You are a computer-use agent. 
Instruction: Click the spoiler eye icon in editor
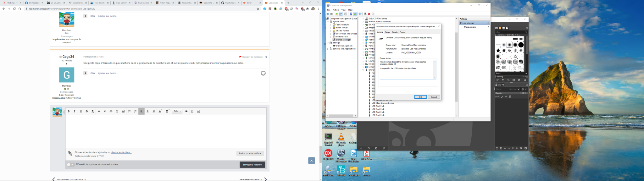tap(186, 111)
